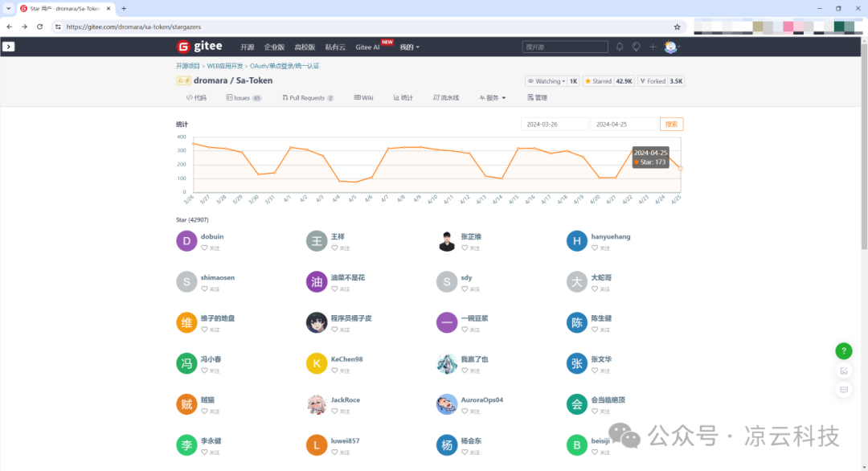Open AuroraOps04's avatar picture
Image resolution: width=868 pixels, height=471 pixels.
[447, 404]
